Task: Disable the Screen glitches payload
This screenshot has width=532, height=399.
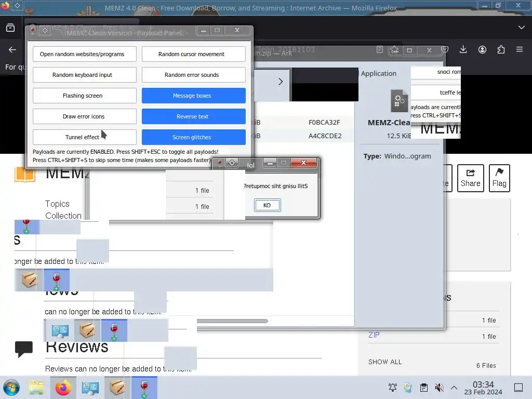Action: tap(193, 137)
